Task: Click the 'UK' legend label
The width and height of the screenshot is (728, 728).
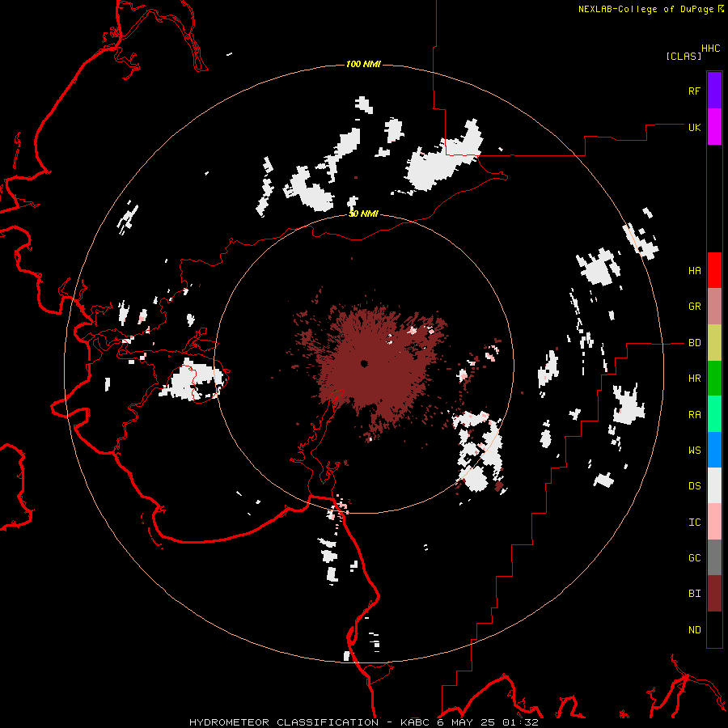Action: (x=694, y=127)
